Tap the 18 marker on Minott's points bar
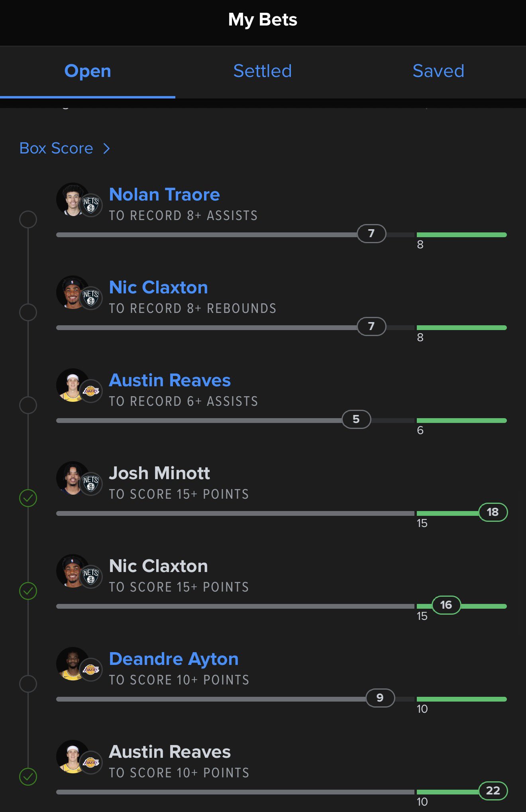This screenshot has width=526, height=812. click(493, 512)
